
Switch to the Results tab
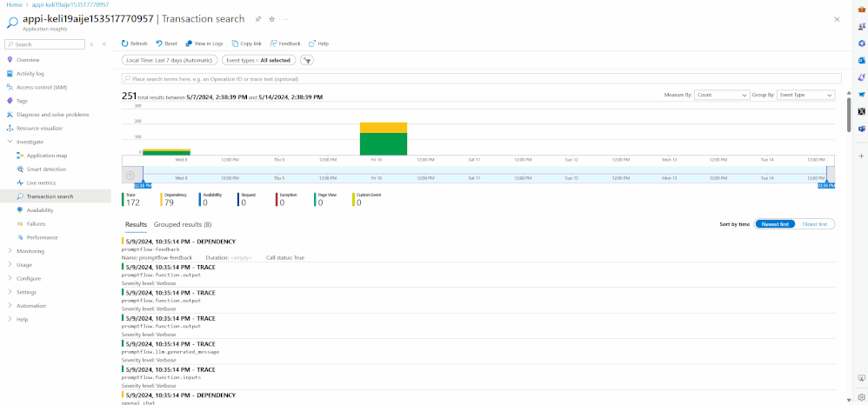(x=137, y=224)
